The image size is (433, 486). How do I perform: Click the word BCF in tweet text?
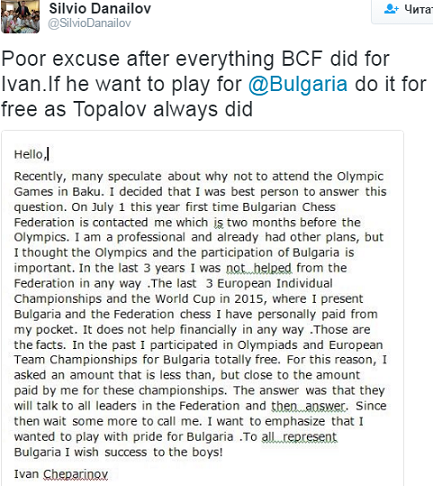[x=302, y=59]
